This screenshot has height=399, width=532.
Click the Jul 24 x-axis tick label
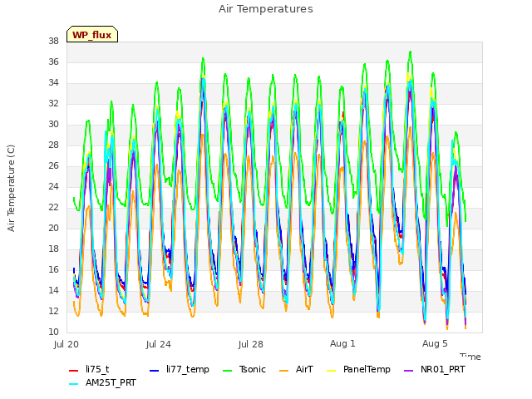coord(159,344)
